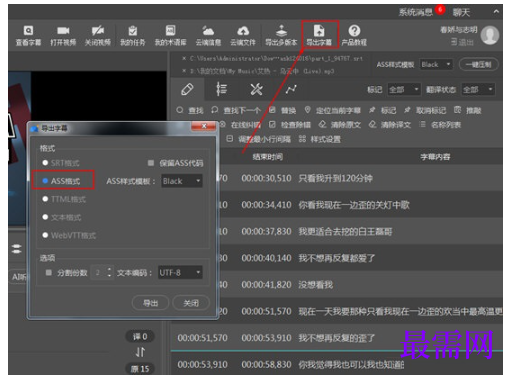Open top ASS样式模板 Black dropdown
The width and height of the screenshot is (512, 376).
tap(436, 64)
